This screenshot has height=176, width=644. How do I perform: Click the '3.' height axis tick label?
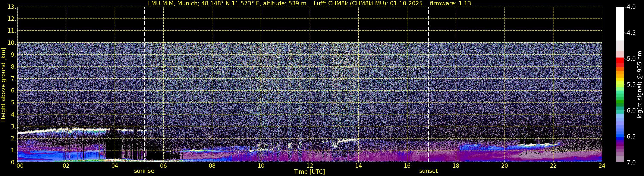click(x=13, y=127)
